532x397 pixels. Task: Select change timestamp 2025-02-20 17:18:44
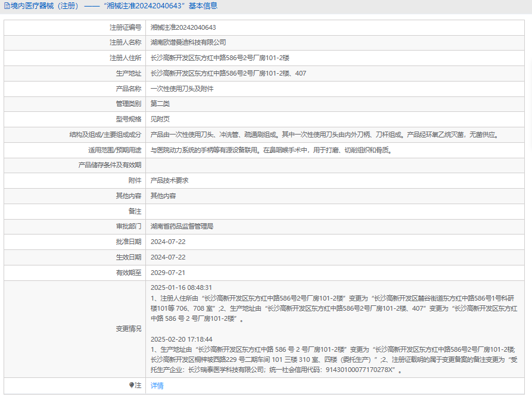coord(182,339)
